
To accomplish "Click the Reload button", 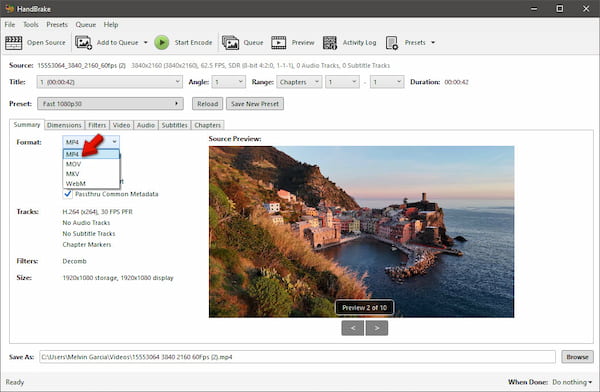I will 207,104.
